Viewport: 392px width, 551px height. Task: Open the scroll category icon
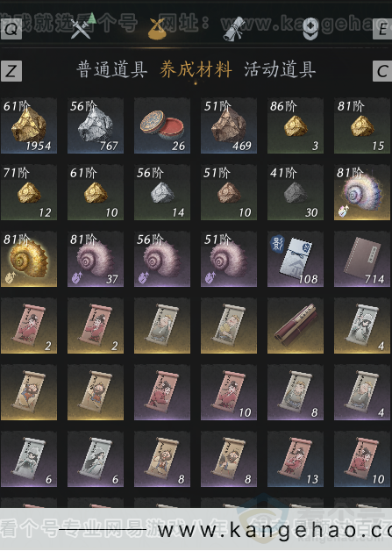[234, 28]
